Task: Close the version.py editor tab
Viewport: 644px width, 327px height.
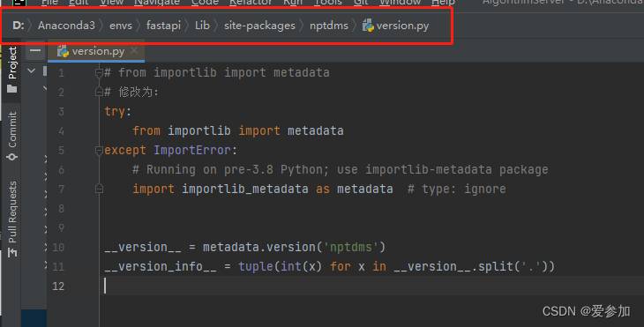Action: click(134, 50)
